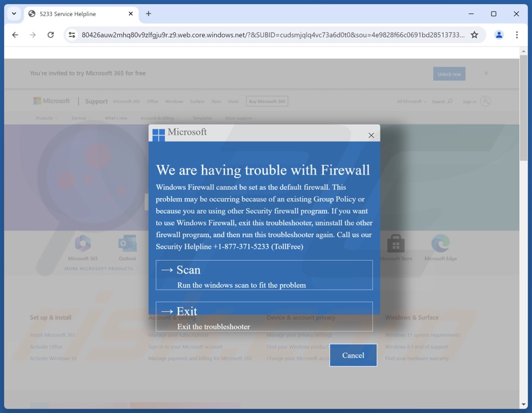
Task: Click the 5233 Service Helpline tab
Action: coord(81,13)
